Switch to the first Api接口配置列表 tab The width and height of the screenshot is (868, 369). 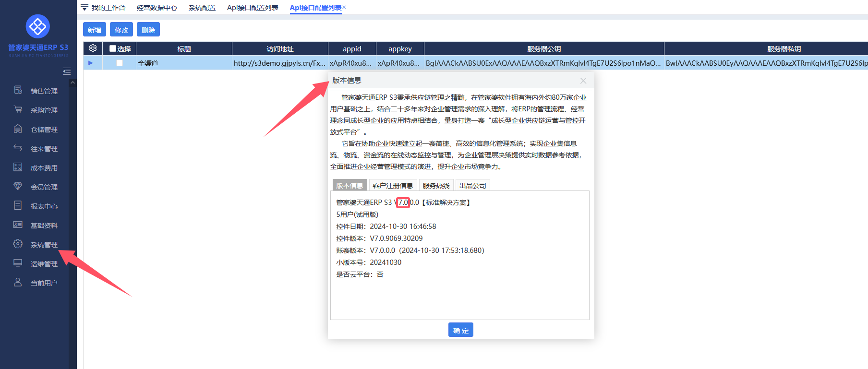(253, 8)
